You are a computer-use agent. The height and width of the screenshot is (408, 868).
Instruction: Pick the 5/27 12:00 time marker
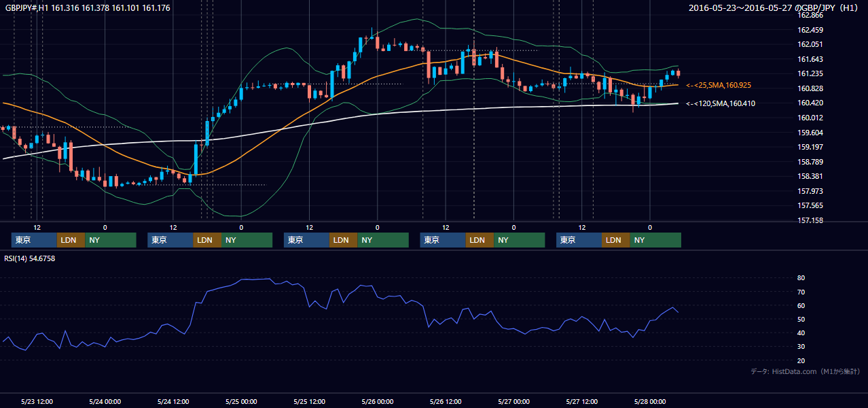click(x=581, y=401)
